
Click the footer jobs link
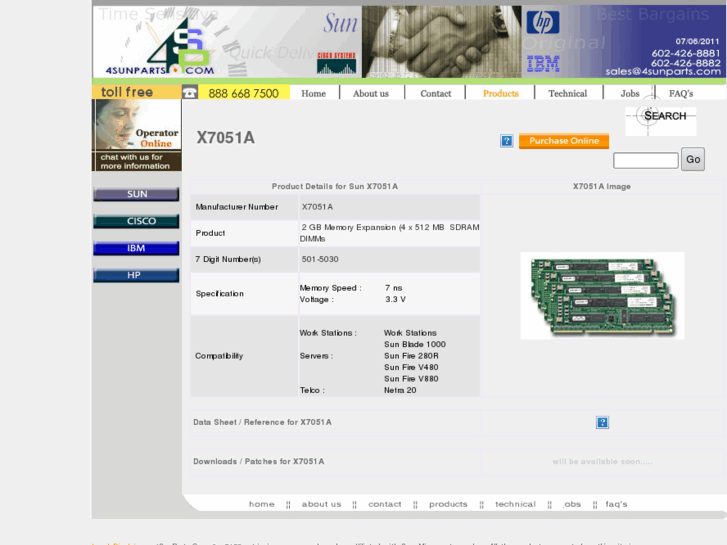pos(572,504)
